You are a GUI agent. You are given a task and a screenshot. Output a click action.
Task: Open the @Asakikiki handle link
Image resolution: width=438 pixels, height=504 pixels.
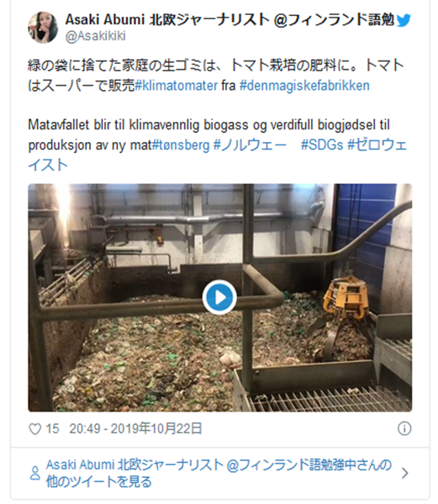pyautogui.click(x=96, y=36)
